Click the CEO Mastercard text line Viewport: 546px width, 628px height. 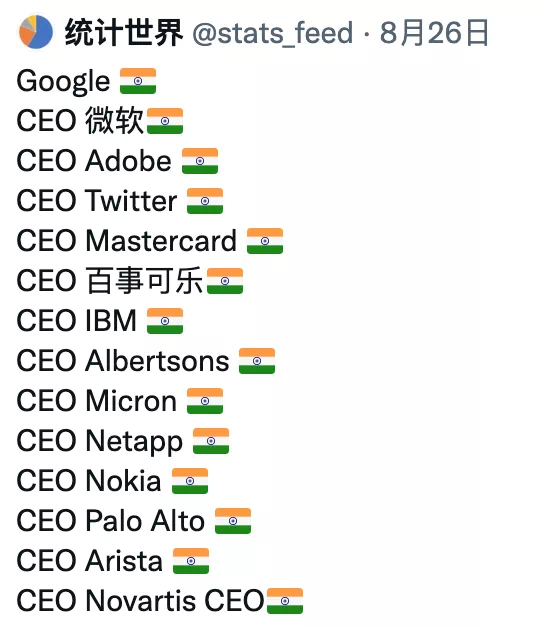pos(127,241)
